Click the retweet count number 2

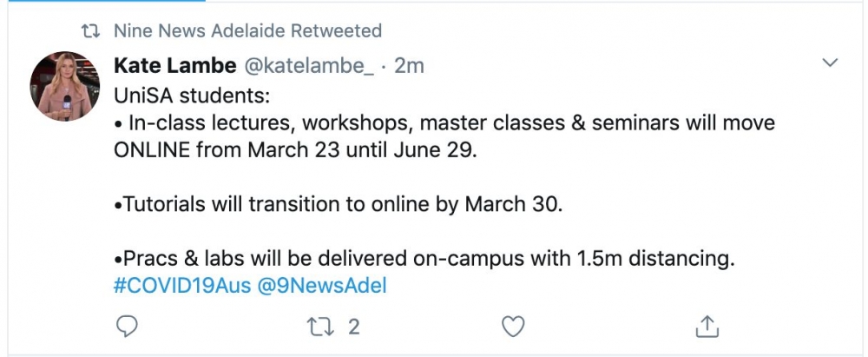click(353, 327)
